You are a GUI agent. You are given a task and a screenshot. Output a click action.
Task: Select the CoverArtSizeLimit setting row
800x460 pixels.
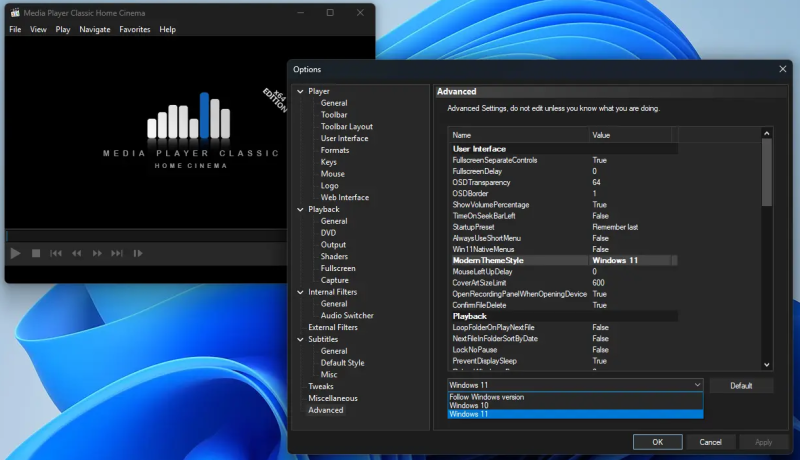coord(563,283)
